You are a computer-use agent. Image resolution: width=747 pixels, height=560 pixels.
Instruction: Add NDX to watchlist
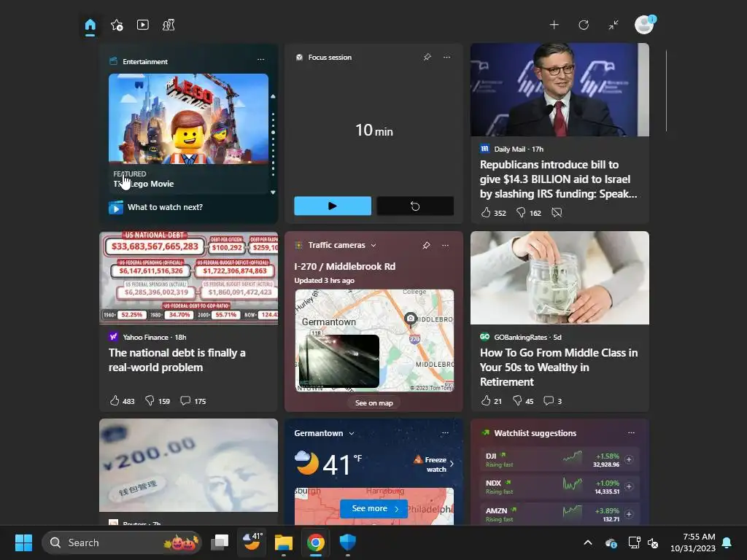click(x=629, y=486)
